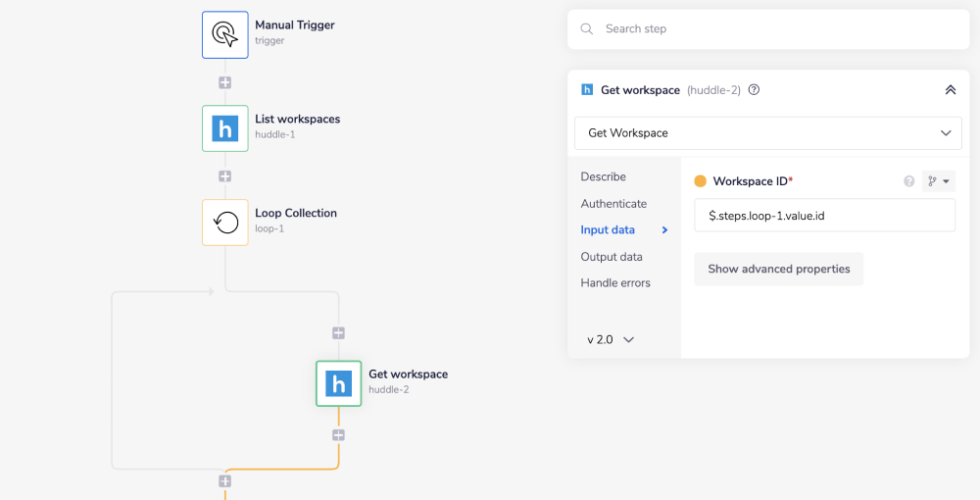Viewport: 980px width, 500px height.
Task: Select the Loop Collection step icon
Action: click(x=225, y=223)
